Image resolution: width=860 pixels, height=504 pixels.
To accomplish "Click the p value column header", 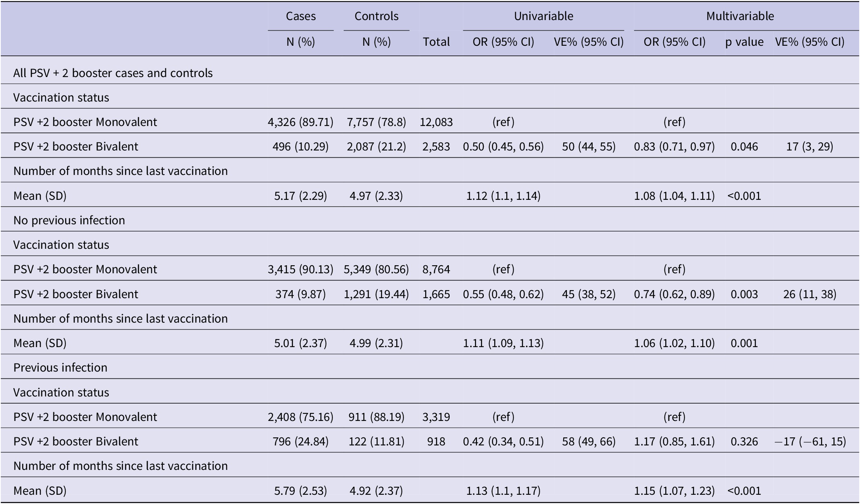I will point(744,42).
